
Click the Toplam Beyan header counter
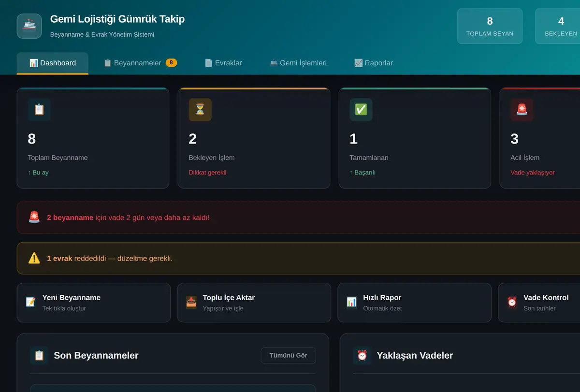pos(490,26)
